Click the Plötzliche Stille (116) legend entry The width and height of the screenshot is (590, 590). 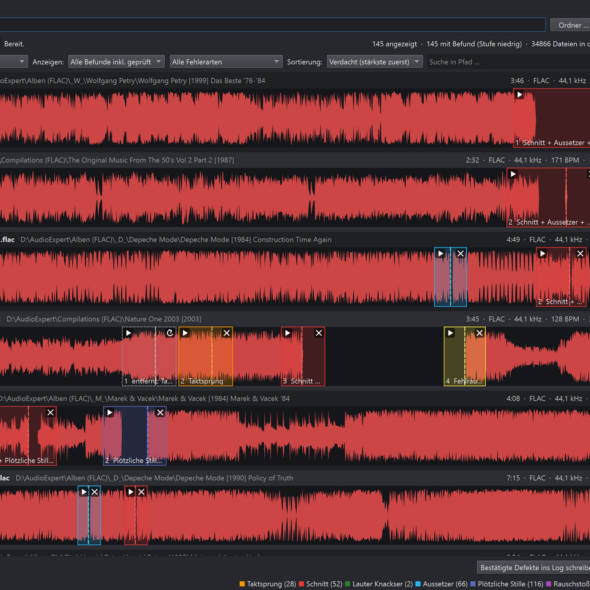click(x=507, y=584)
